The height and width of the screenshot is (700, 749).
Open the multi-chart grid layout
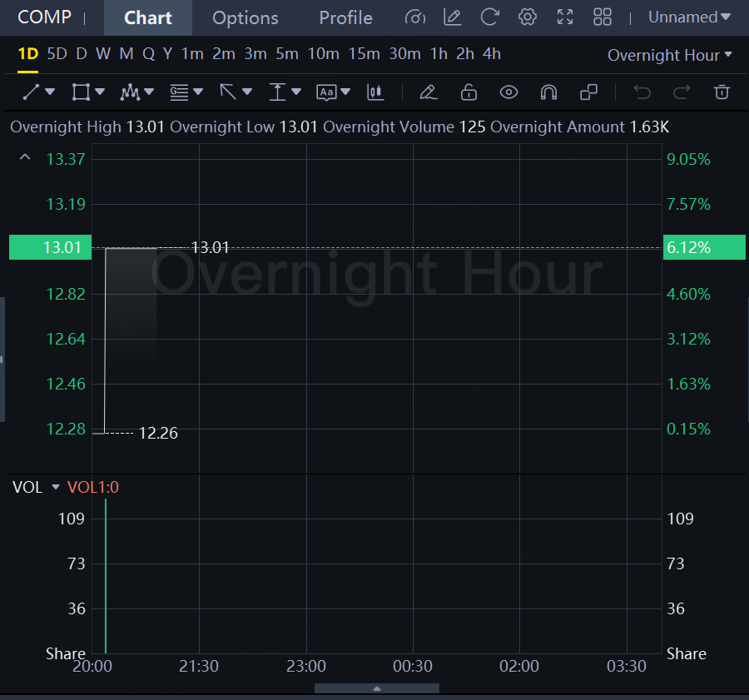click(x=603, y=17)
